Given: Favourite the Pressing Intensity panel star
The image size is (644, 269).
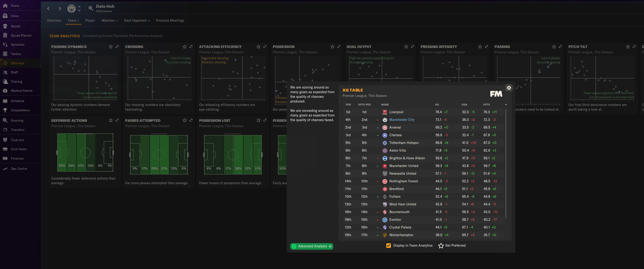Looking at the screenshot, I should pyautogui.click(x=480, y=46).
